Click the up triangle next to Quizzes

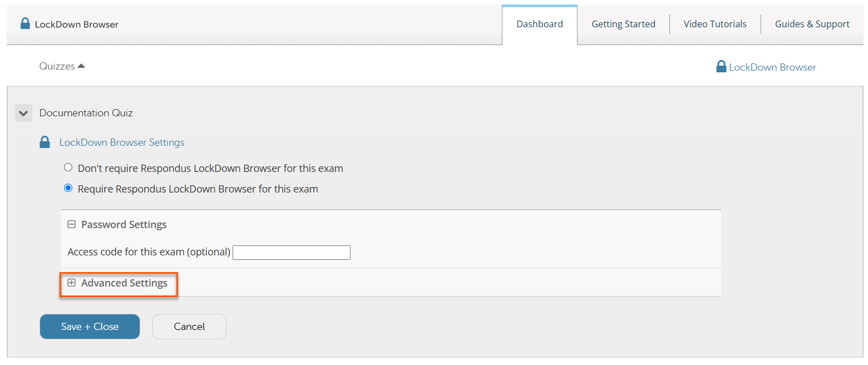click(x=81, y=65)
